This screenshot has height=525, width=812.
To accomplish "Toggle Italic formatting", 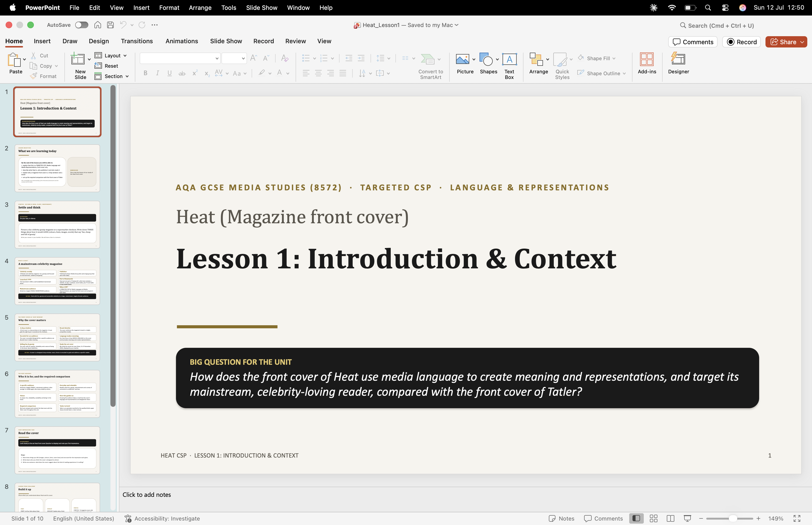I will pyautogui.click(x=157, y=73).
